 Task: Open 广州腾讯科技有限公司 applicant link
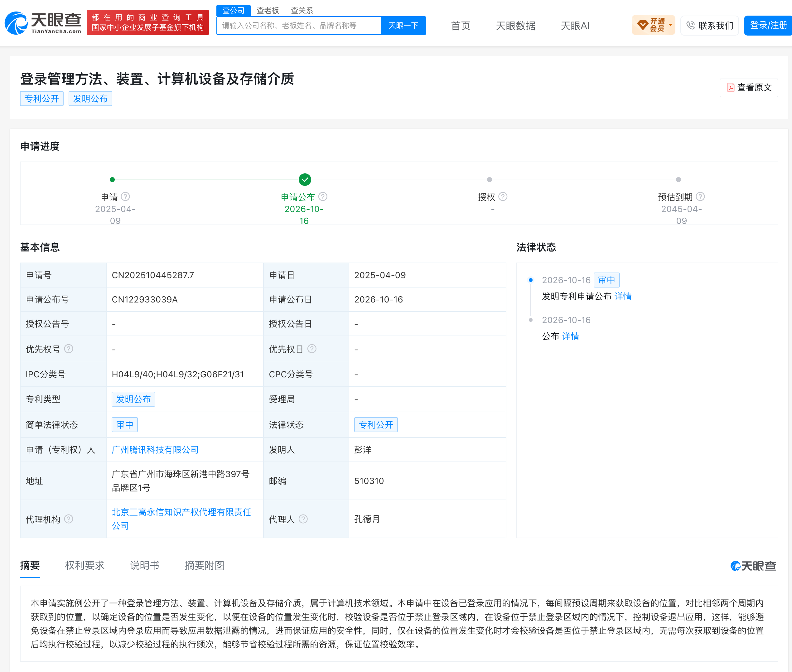(x=155, y=450)
